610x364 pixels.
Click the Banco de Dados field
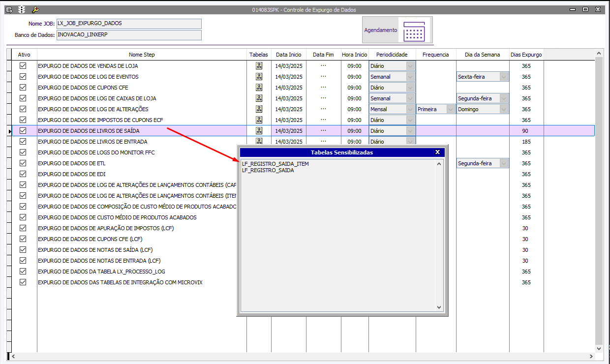(x=129, y=35)
